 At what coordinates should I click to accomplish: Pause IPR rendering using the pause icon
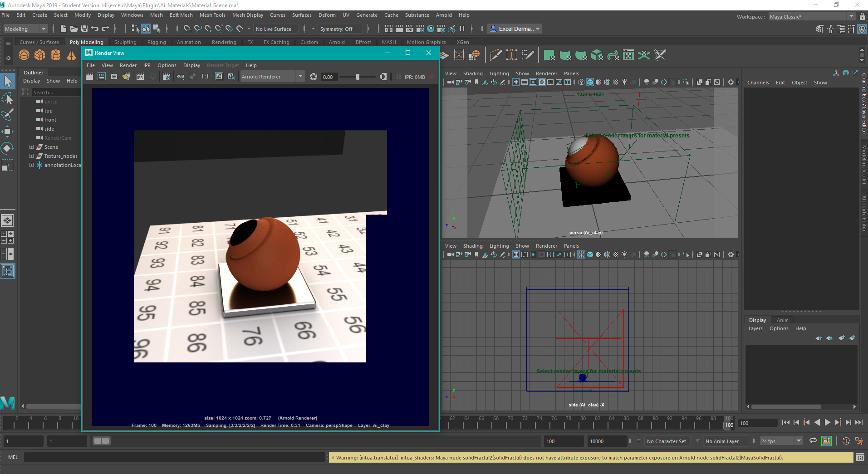point(398,77)
